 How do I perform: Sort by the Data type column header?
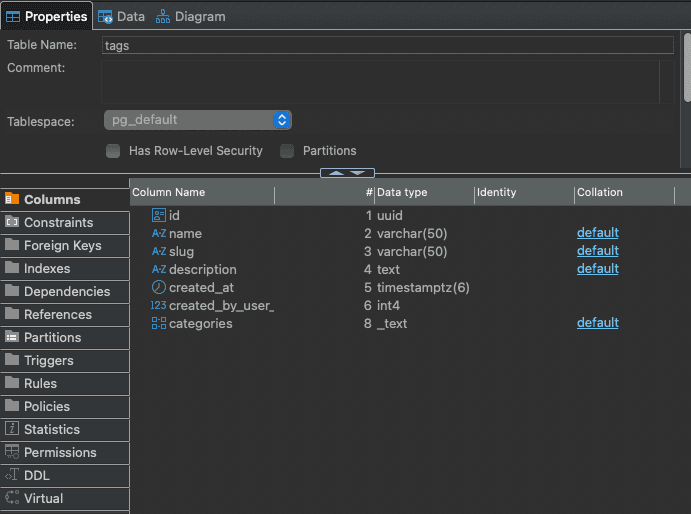click(x=402, y=192)
